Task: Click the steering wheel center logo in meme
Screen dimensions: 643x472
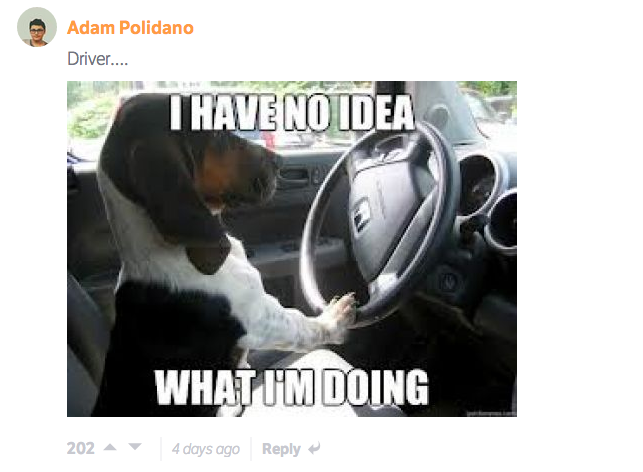Action: (x=362, y=214)
